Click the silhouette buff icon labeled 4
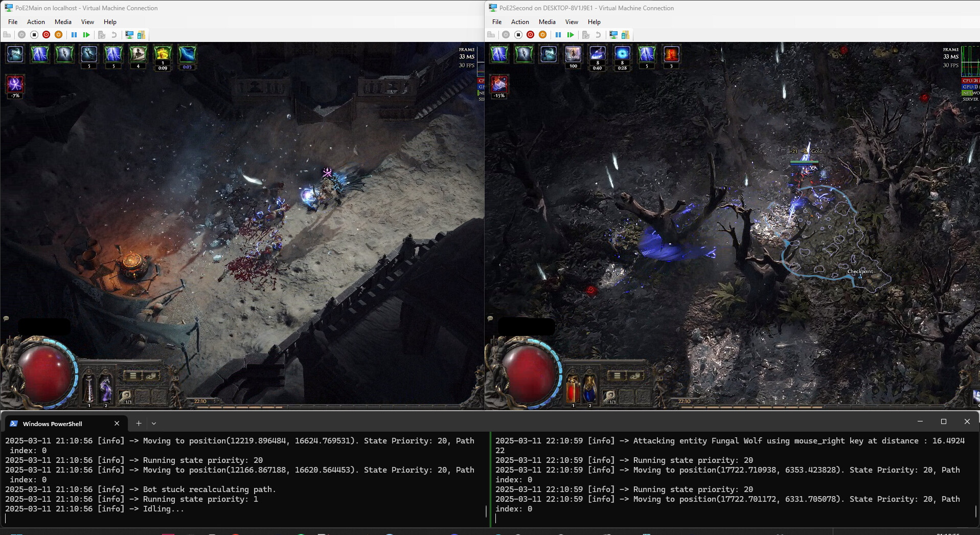 click(x=138, y=54)
